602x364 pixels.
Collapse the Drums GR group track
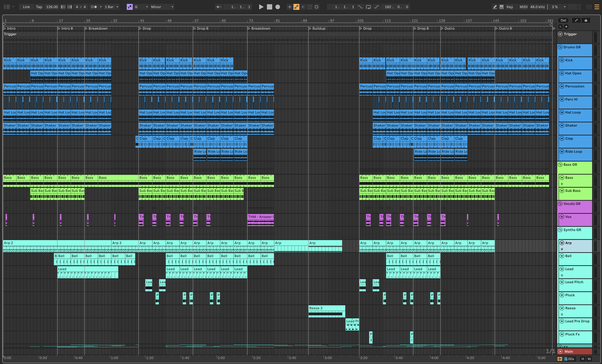coord(560,47)
